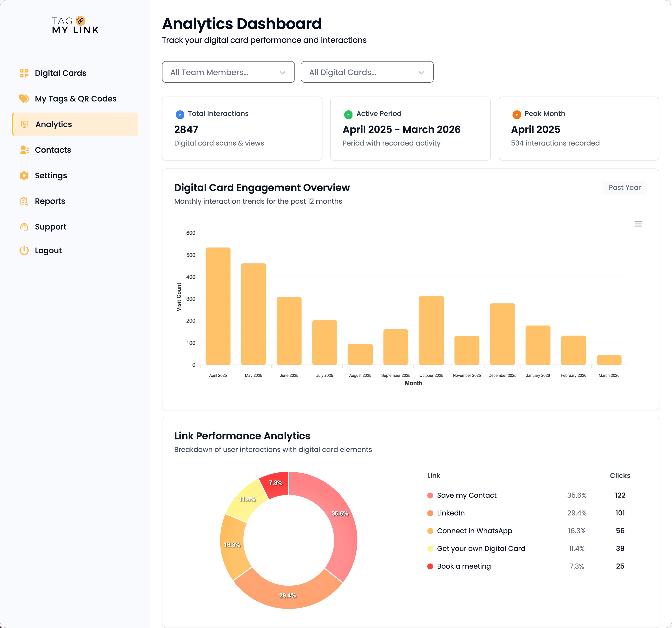Open the Contacts page
Viewport: 672px width, 628px height.
[75, 150]
